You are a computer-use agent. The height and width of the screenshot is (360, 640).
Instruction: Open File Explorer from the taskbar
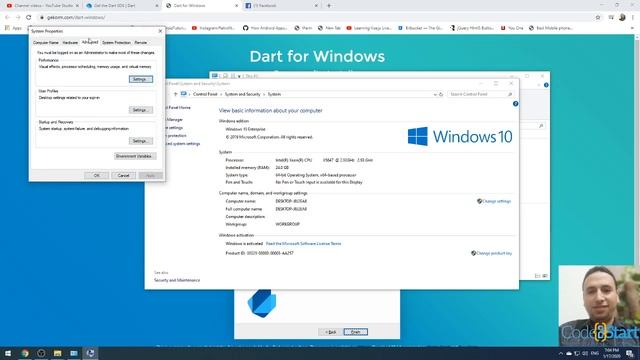click(58, 353)
